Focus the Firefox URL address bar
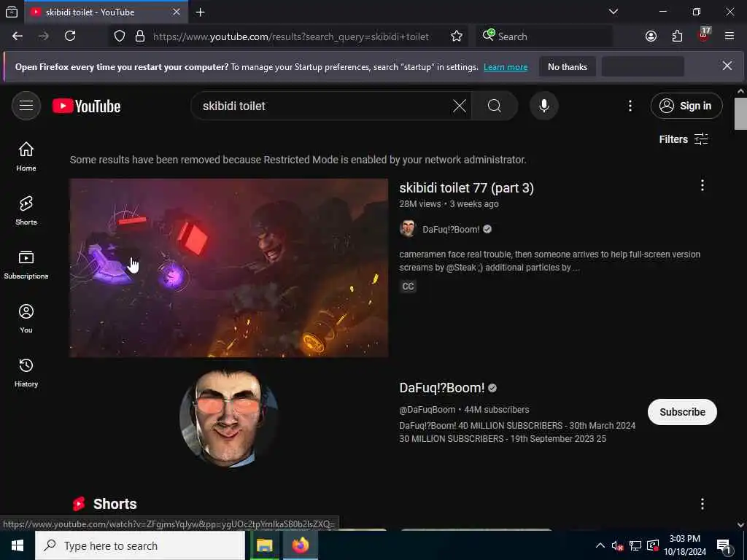Screen dimensions: 747x560 (x=290, y=36)
